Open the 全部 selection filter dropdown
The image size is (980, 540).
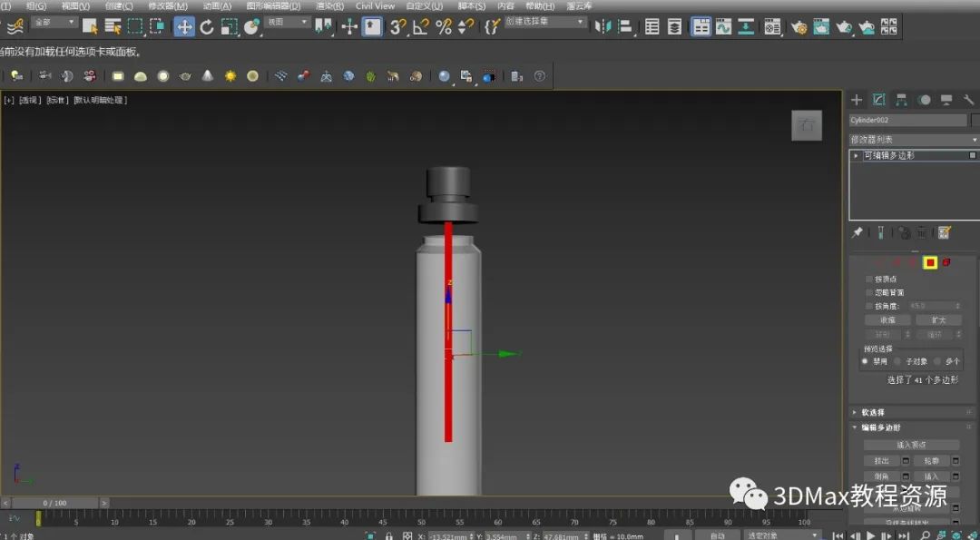click(55, 22)
